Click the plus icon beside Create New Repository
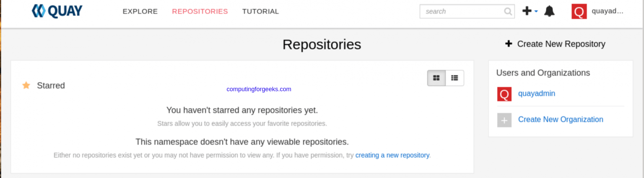The image size is (644, 178). coord(509,44)
